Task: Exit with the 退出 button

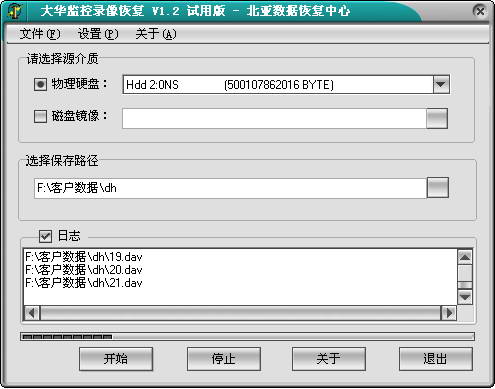Action: coord(436,359)
